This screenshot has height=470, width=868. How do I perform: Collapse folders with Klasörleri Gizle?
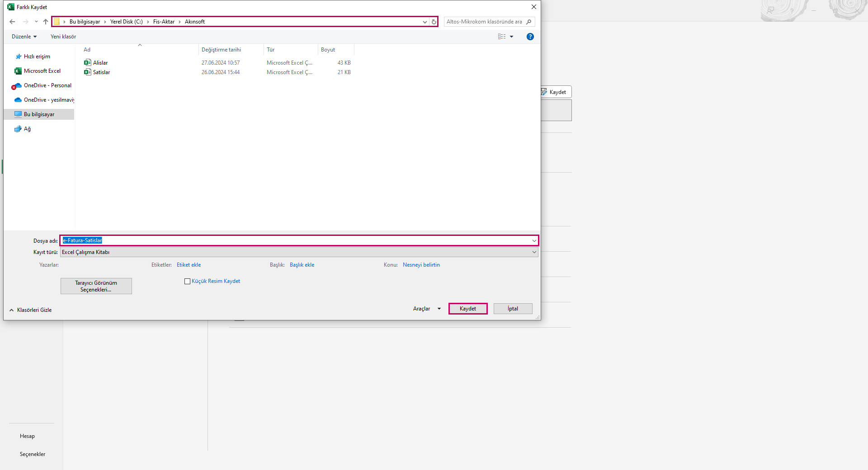click(31, 310)
